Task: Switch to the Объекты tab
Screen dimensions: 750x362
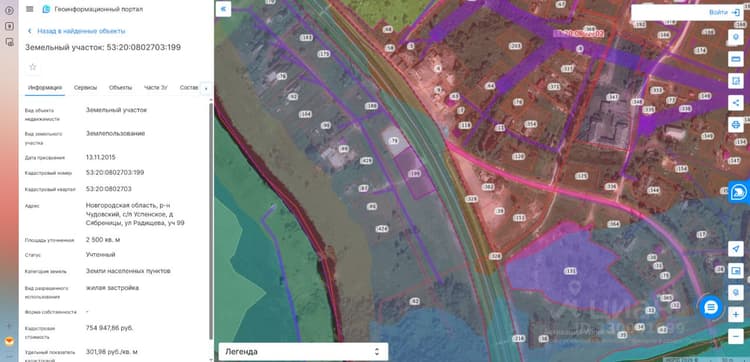Action: (121, 88)
